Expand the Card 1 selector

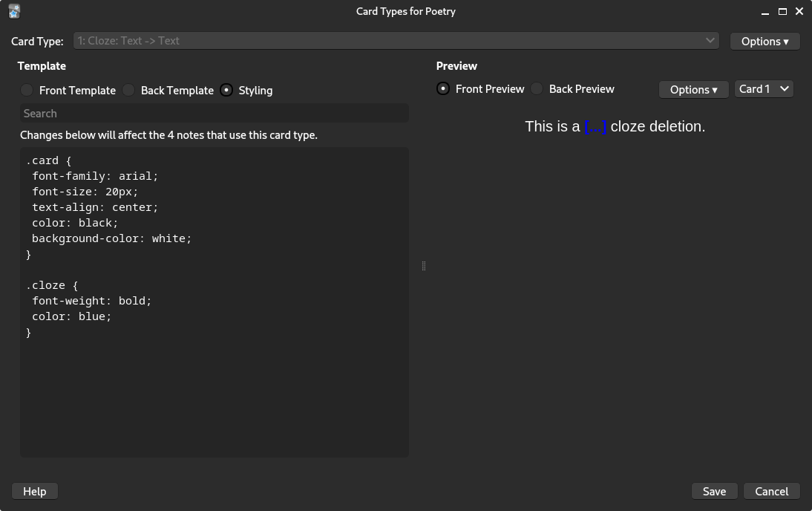click(763, 88)
